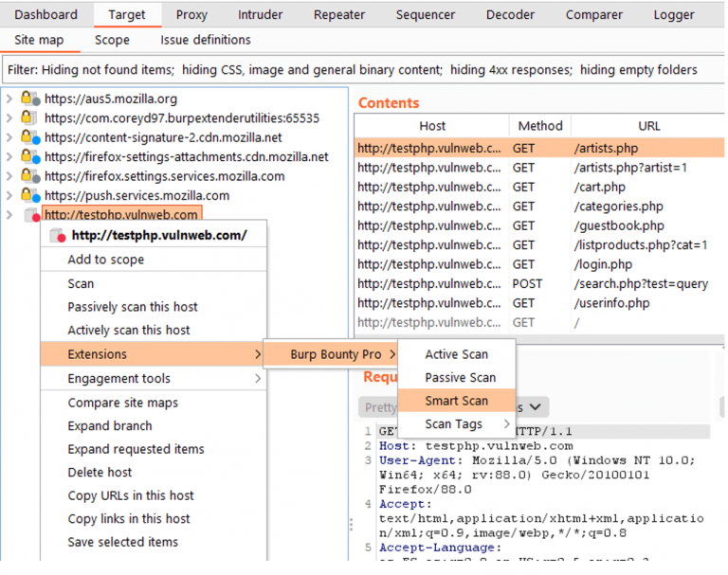
Task: Click the lock icon for com.coreyd97.burpextenderutilities
Action: pyautogui.click(x=28, y=117)
